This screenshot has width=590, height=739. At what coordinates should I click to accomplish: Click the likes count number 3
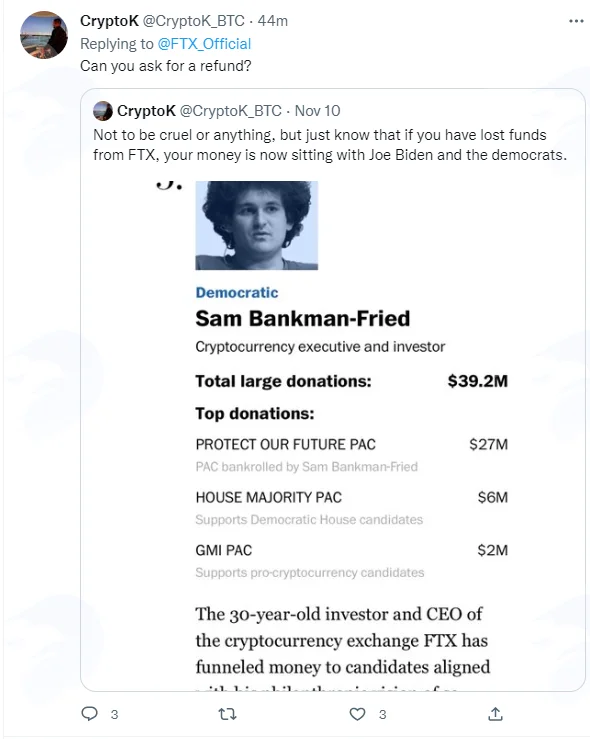point(383,714)
